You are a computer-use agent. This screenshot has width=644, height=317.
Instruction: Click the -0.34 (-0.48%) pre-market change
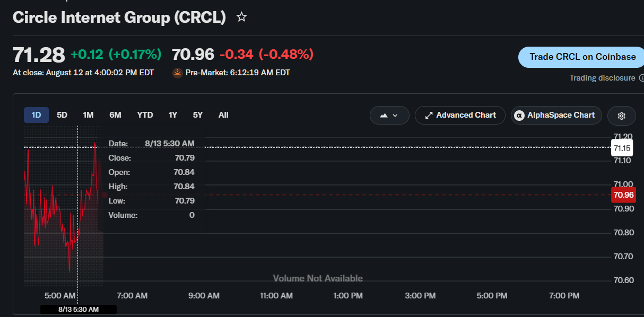click(267, 54)
